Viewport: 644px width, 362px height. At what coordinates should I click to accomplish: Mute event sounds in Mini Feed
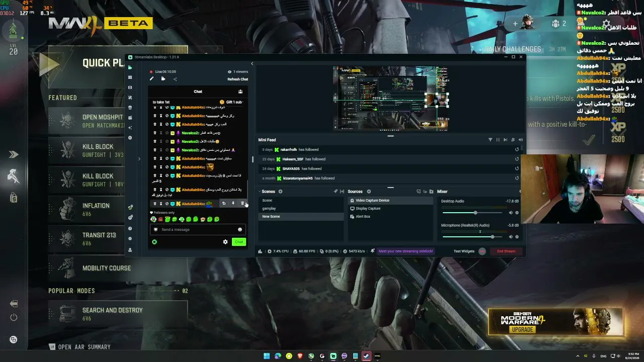(x=521, y=140)
